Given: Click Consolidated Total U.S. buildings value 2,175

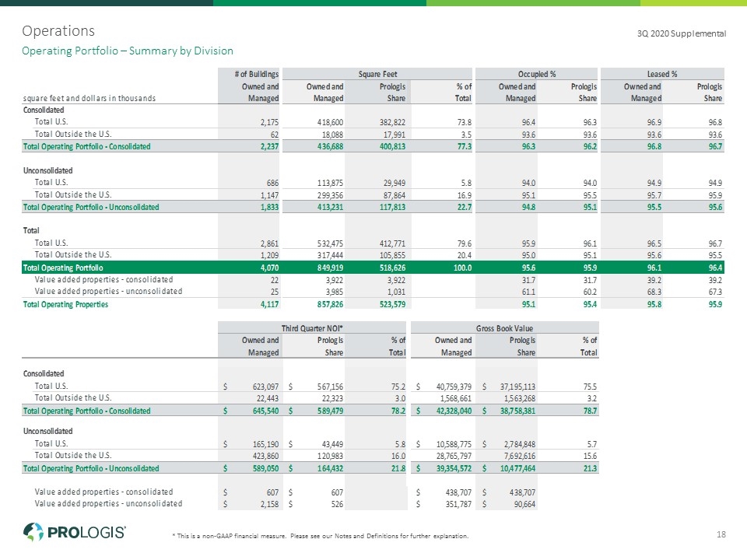Looking at the screenshot, I should 269,122.
